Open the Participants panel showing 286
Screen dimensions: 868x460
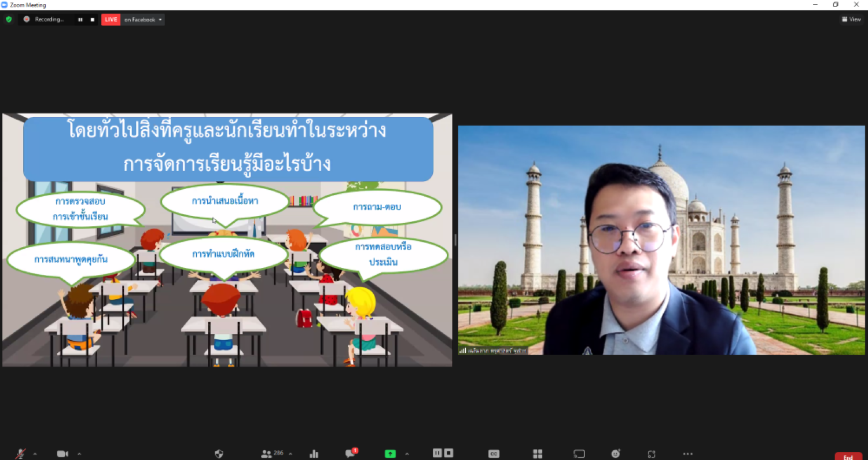pyautogui.click(x=273, y=454)
